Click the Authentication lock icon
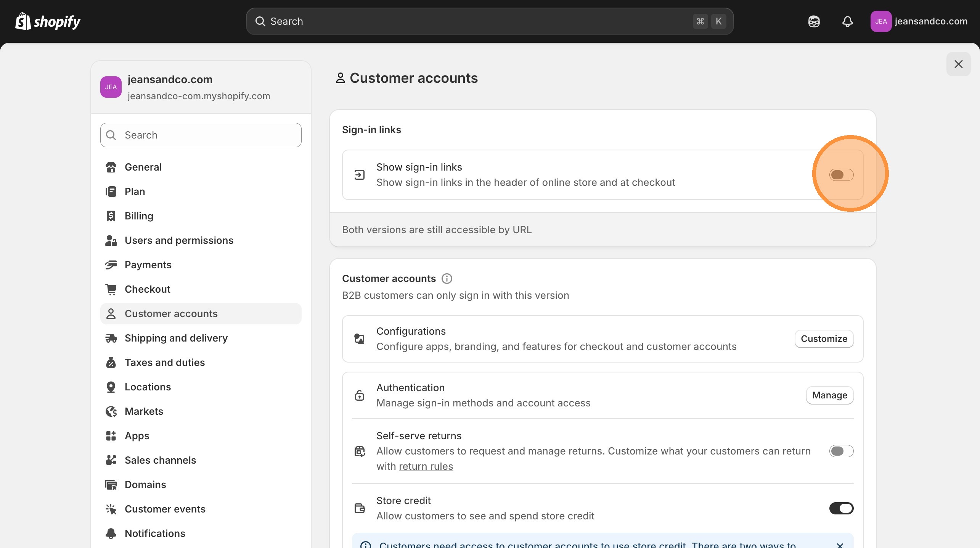The width and height of the screenshot is (980, 548). (360, 395)
